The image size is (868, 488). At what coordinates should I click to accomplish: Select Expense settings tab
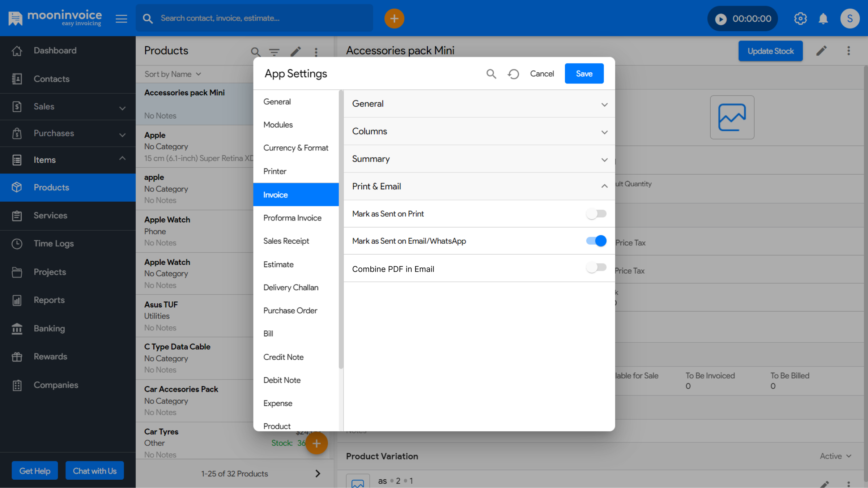click(x=296, y=403)
